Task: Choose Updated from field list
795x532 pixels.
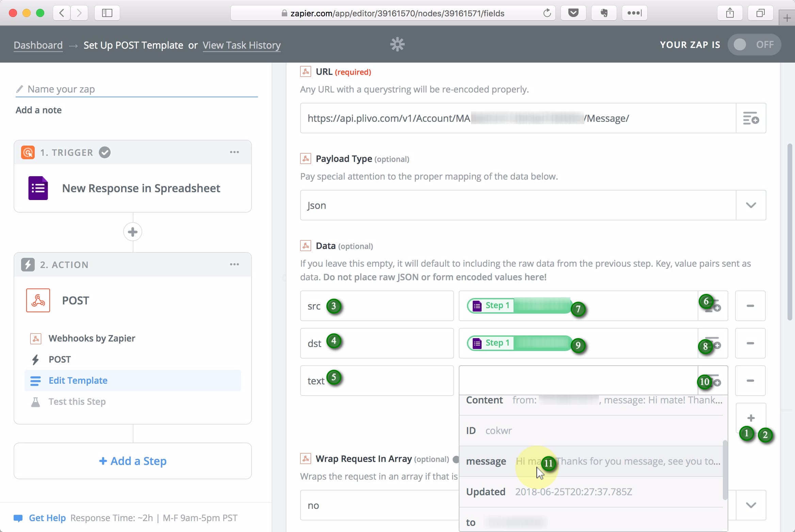Action: 591,492
